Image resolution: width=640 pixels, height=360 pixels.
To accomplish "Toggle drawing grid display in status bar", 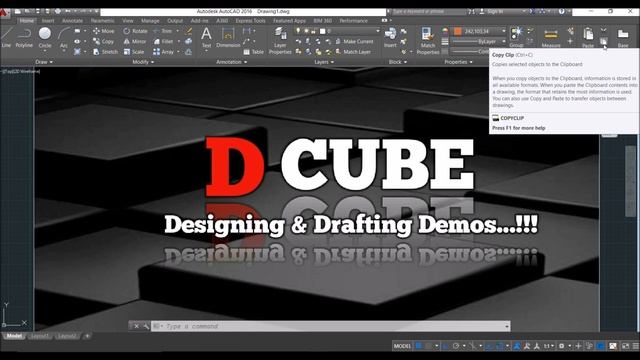I will tap(418, 346).
